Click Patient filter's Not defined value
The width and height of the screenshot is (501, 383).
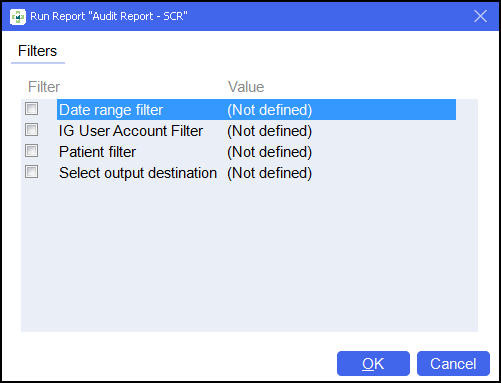pyautogui.click(x=270, y=152)
